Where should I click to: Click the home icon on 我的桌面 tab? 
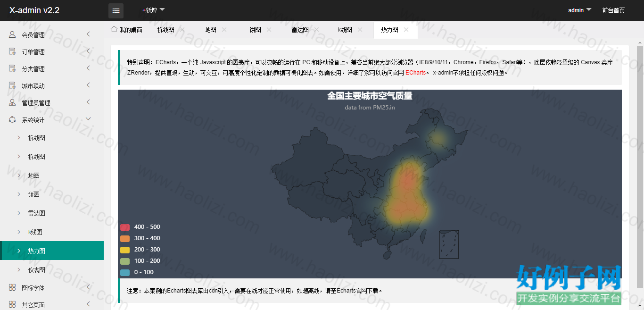coord(114,29)
